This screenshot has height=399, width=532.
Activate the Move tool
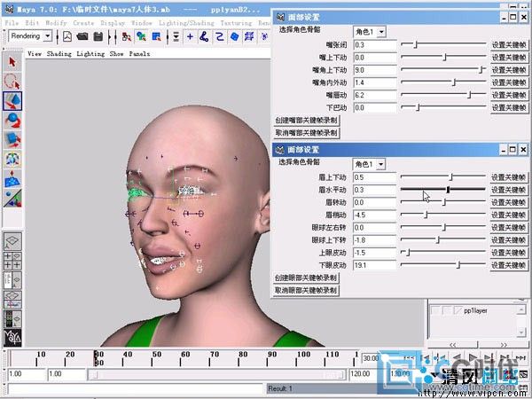pos(12,101)
